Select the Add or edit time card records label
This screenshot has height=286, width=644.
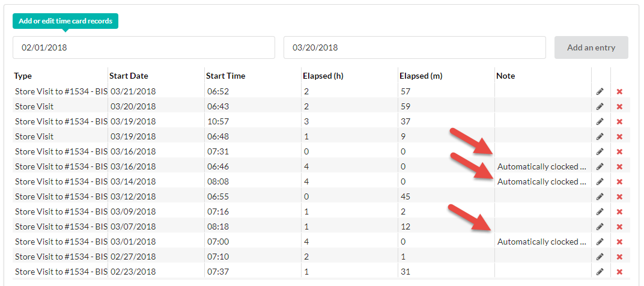[x=65, y=21]
